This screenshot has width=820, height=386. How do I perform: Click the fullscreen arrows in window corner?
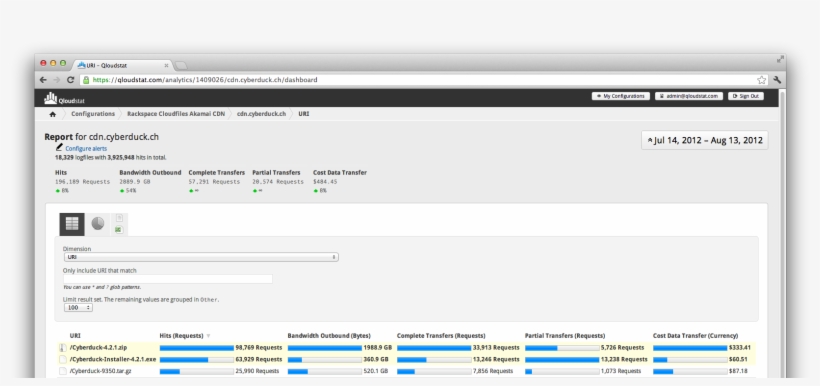coord(780,59)
